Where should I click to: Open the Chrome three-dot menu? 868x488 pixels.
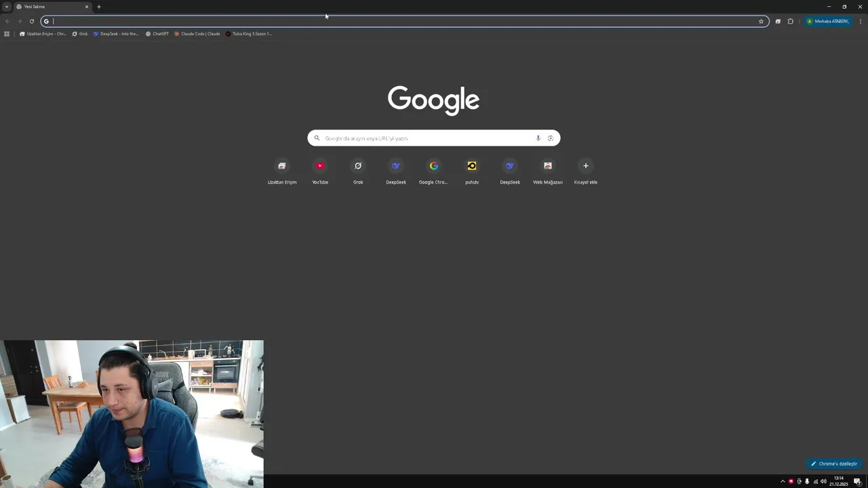(861, 21)
